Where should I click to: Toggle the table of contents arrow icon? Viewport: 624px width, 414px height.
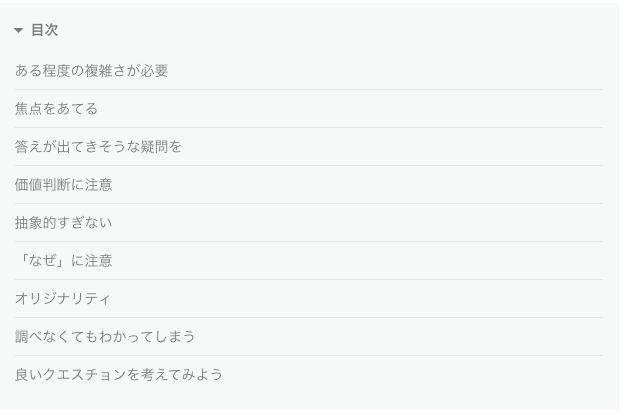[18, 30]
